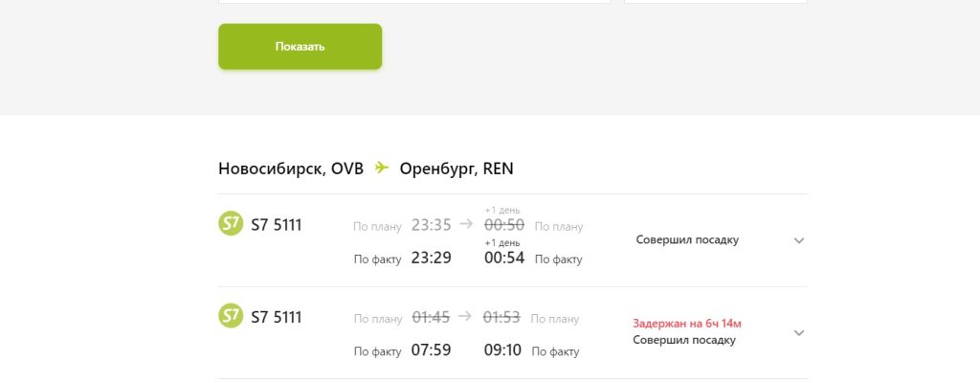Click the actual arrival time 00:54
This screenshot has width=980, height=383.
click(504, 258)
